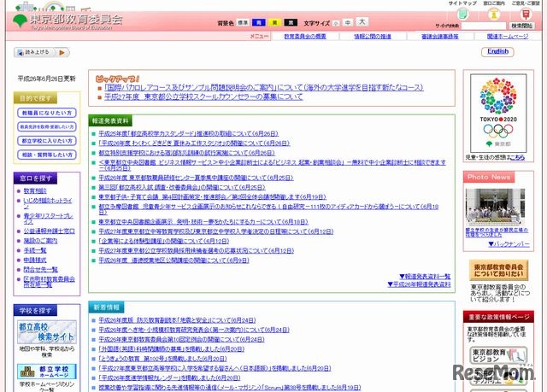Image resolution: width=547 pixels, height=392 pixels.
Task: Open the 公益通報弁護士窓口 link
Action: [x=50, y=231]
